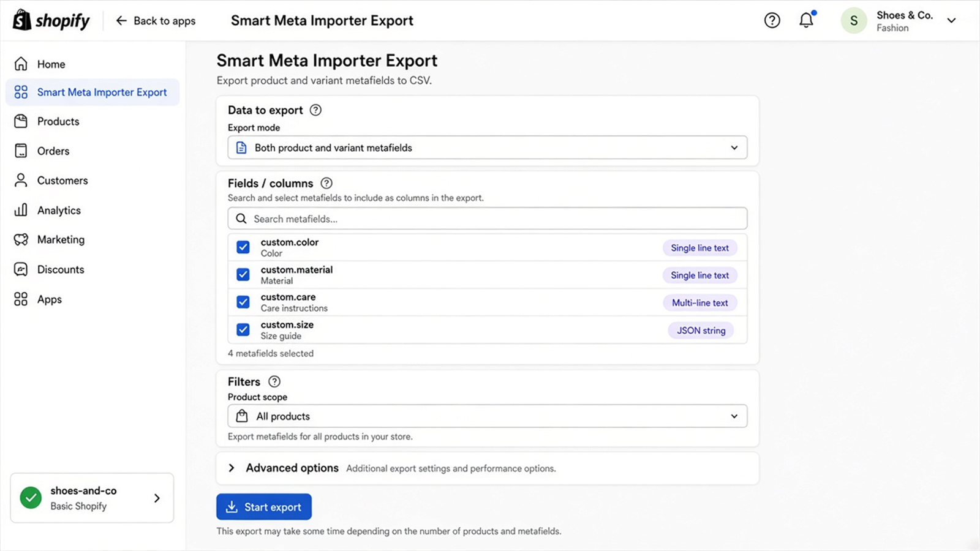Uncheck the custom.size metafield
980x551 pixels.
(243, 329)
